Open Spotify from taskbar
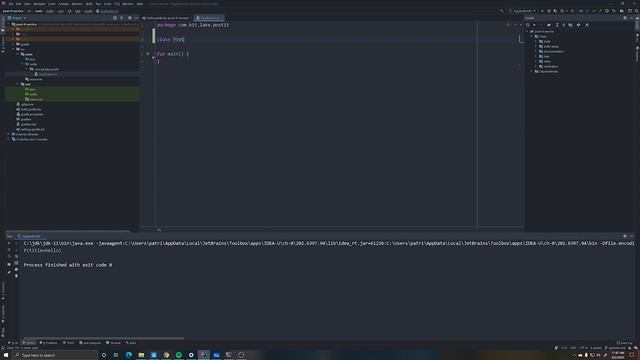 pos(179,355)
